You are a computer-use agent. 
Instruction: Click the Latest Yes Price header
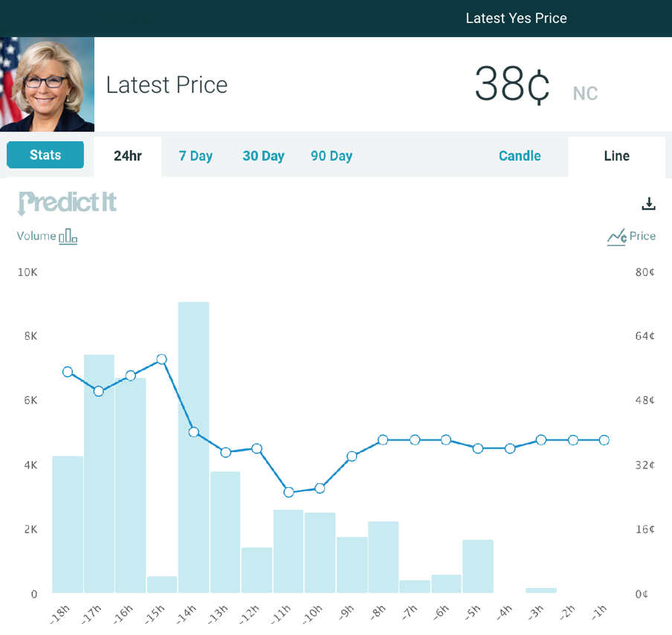pos(516,19)
